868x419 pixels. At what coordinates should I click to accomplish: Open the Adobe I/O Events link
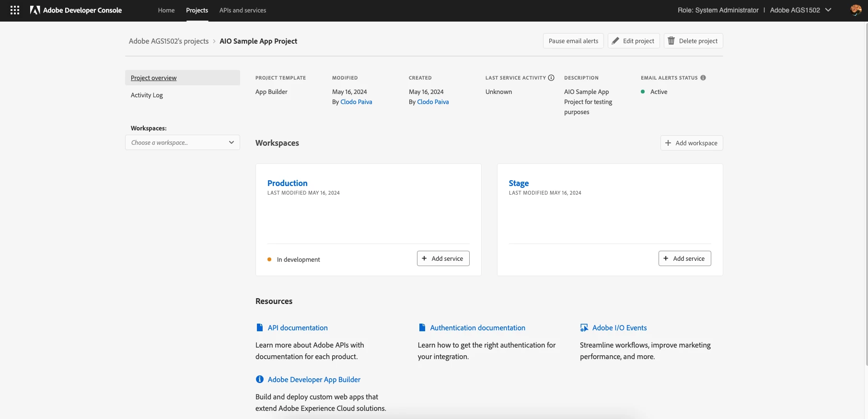point(619,328)
